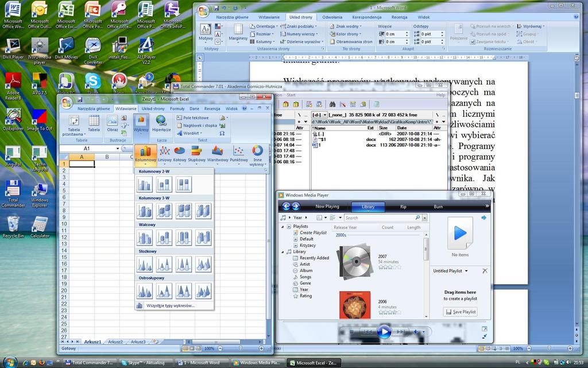Viewport: 588px width, 368px height.
Task: Open Orientacja dropdown in Word
Action: click(x=264, y=26)
